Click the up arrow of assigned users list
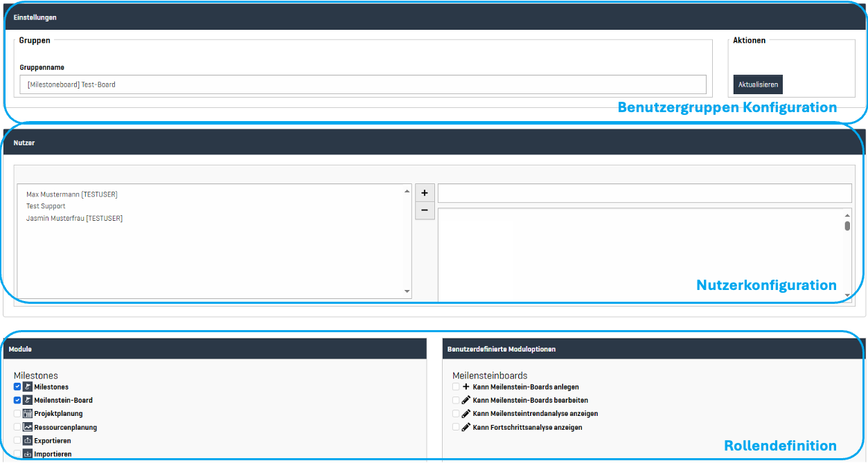Screen dimensions: 868x463 (407, 191)
